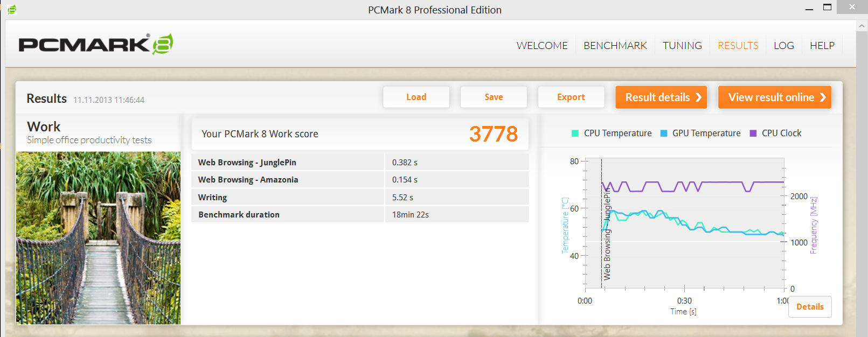Click the 0.382 s value
Viewport: 868px width, 337px height.
(405, 162)
